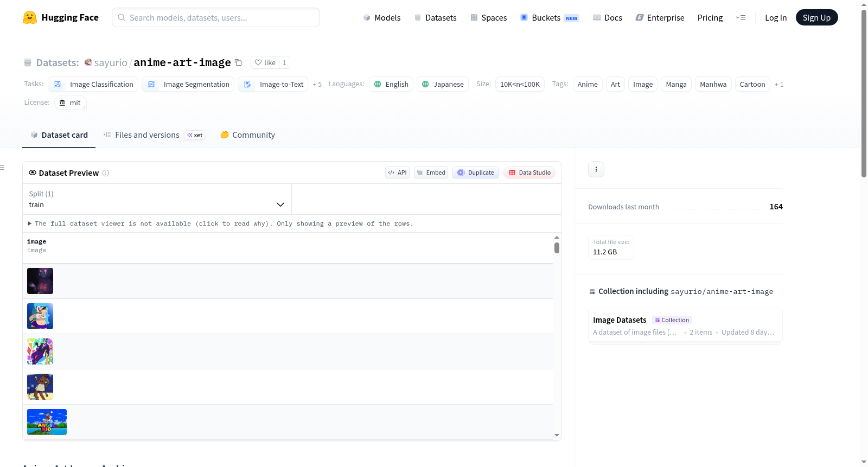Click the xet badge on Files tab
Screen dimensions: 868x467
point(195,135)
